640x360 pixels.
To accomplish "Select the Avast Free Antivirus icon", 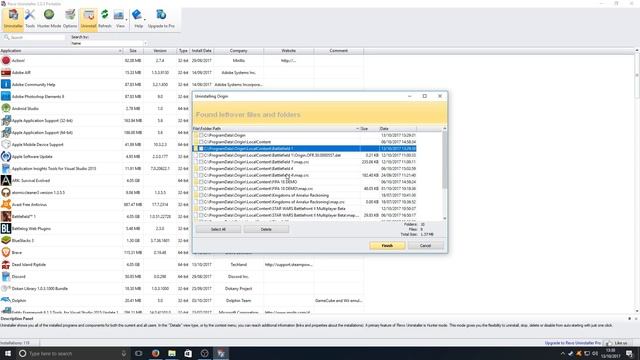I will coord(6,204).
